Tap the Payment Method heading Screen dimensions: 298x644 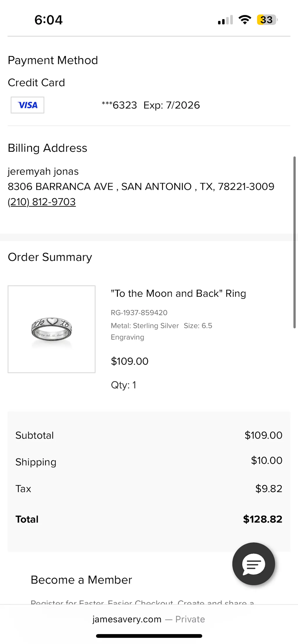point(53,60)
